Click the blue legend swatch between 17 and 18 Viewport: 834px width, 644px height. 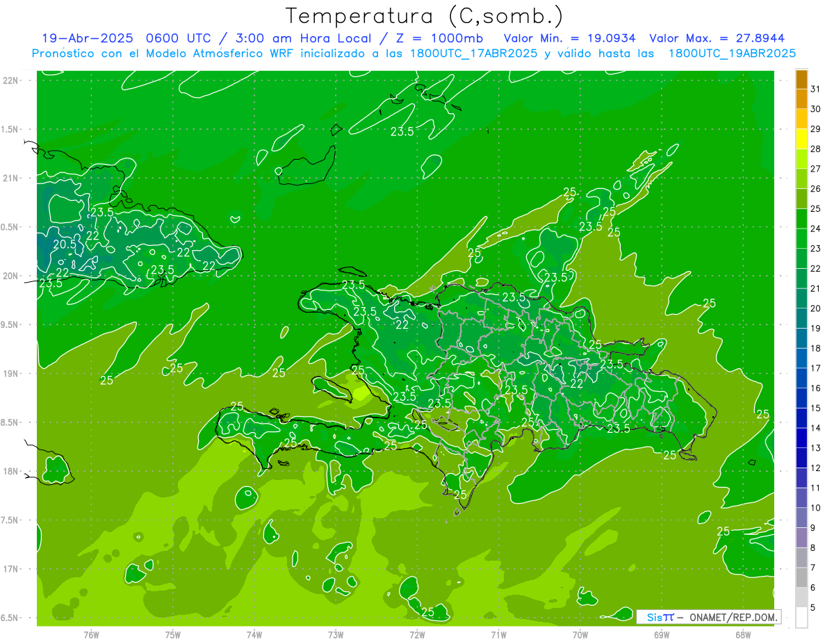pos(801,358)
